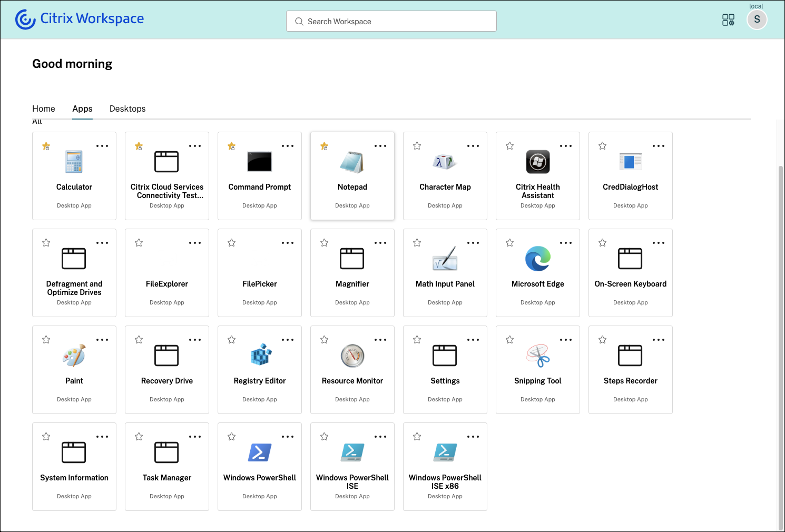The width and height of the screenshot is (785, 532).
Task: Open the more options menu on Notepad
Action: [380, 146]
